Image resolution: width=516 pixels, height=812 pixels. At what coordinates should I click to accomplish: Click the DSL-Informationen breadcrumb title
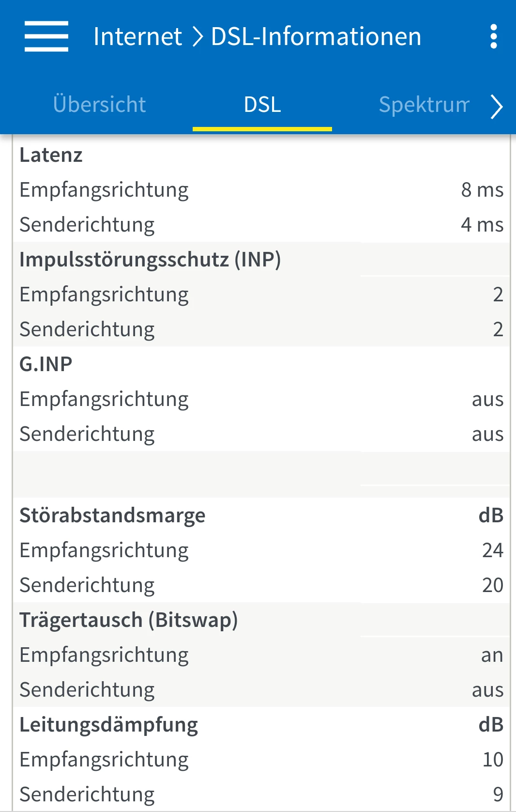coord(316,36)
